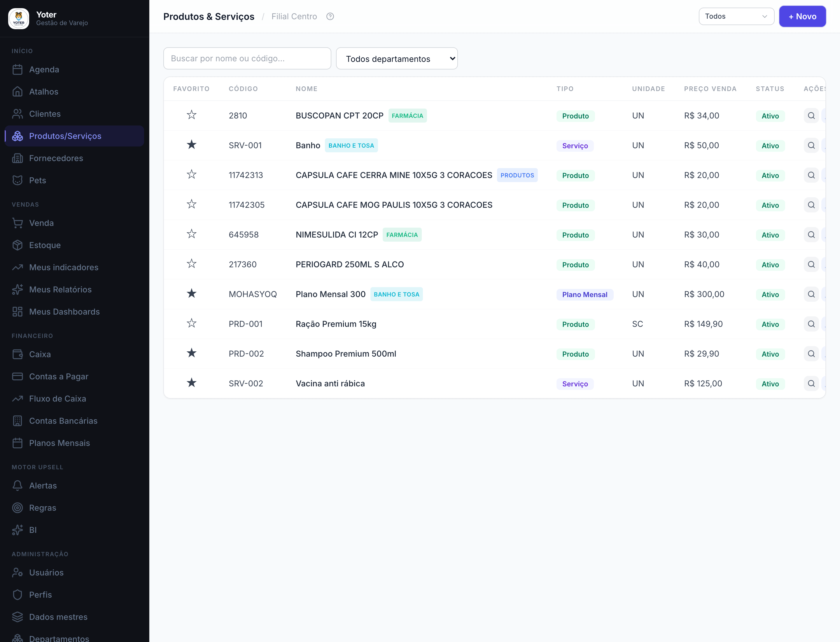Expand the Todos departamentos dropdown
Screen dimensions: 840x642
(x=396, y=58)
